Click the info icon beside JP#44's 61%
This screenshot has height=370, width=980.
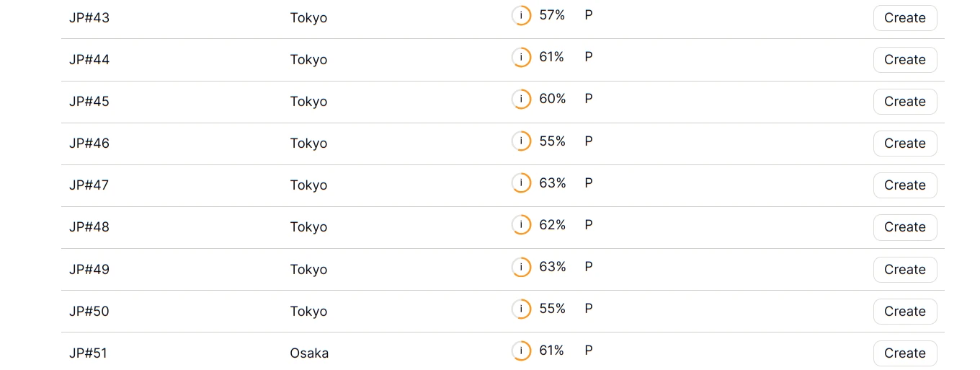click(521, 57)
